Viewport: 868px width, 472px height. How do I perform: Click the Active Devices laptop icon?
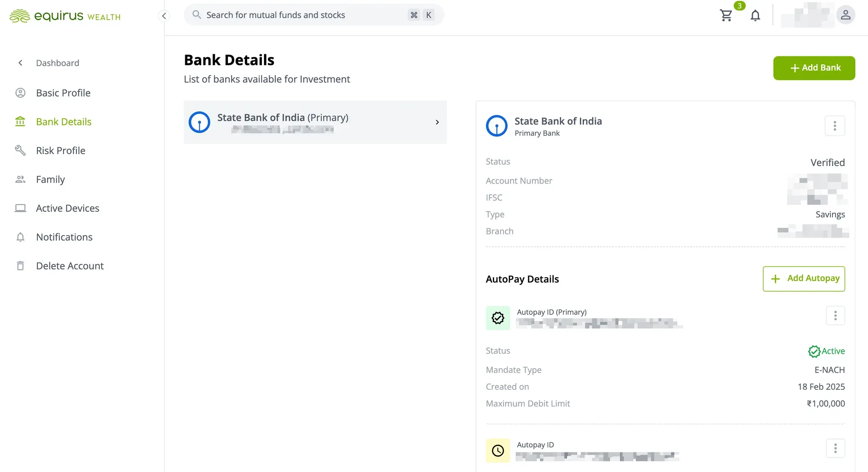(x=20, y=208)
